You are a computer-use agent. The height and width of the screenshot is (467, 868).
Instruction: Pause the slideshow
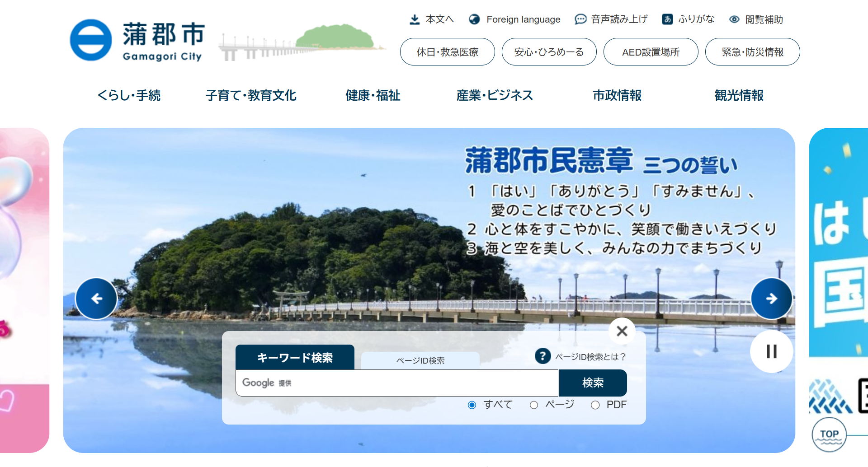tap(772, 351)
